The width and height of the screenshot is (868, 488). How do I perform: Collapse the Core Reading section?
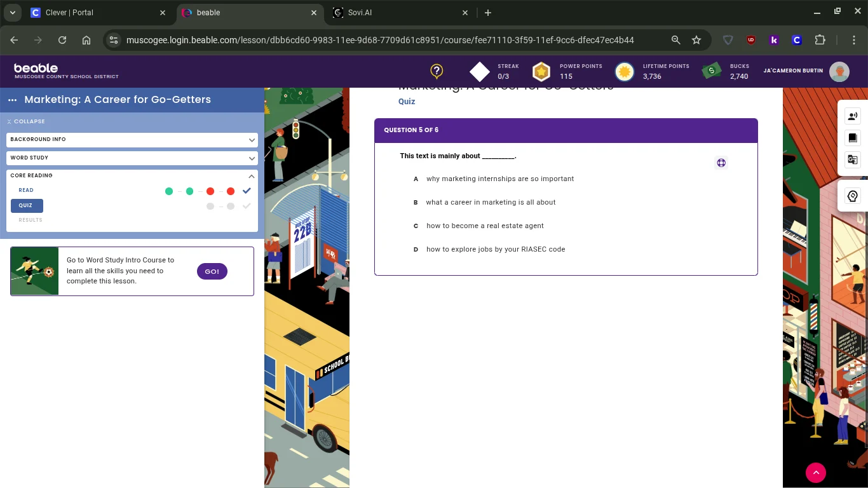(x=252, y=176)
